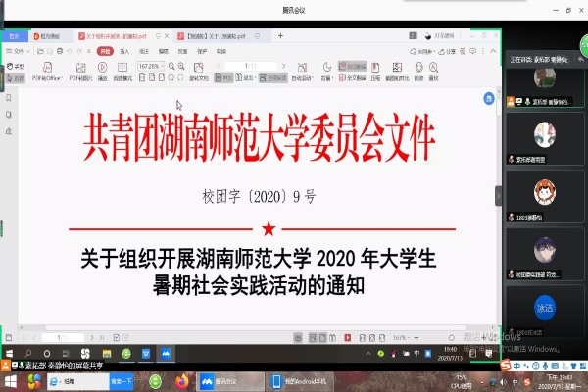Screen dimensions: 588x392
Task: Open Firefox from the Windows taskbar
Action: (182, 380)
